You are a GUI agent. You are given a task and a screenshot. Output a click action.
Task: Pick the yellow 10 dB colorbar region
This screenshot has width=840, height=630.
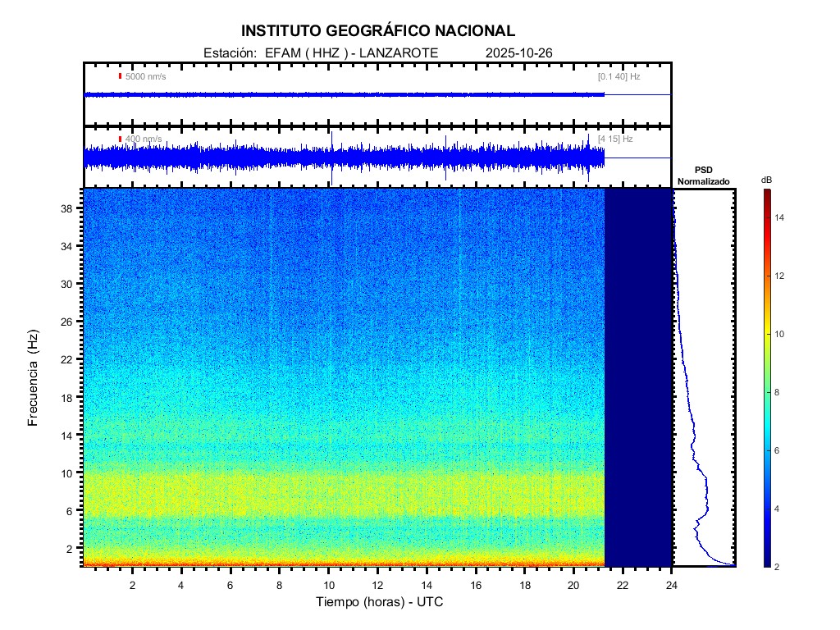pos(766,334)
